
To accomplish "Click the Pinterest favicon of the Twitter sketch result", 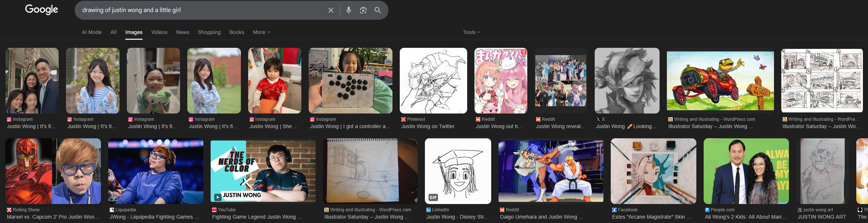I will pos(403,119).
